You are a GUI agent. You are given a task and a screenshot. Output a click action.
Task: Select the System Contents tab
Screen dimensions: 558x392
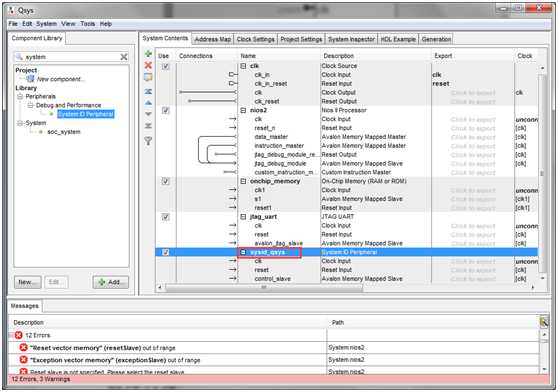pyautogui.click(x=165, y=38)
